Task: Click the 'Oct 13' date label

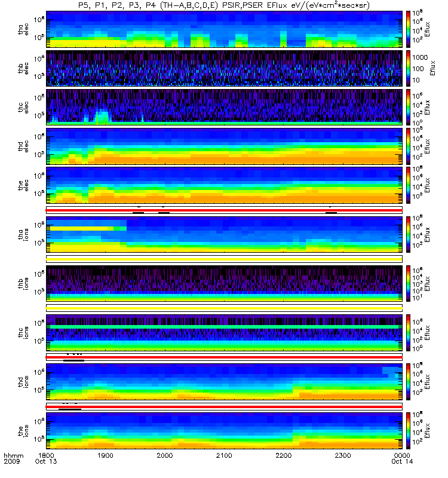Action: click(46, 461)
